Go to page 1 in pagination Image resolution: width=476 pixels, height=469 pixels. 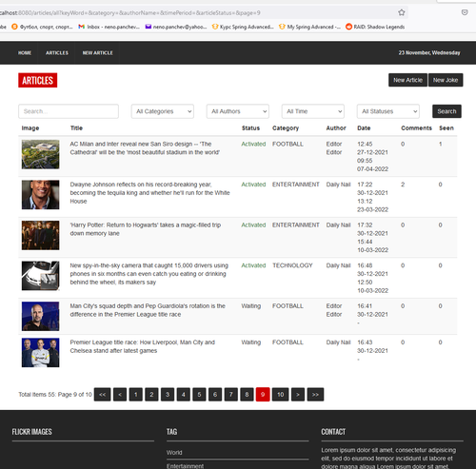pos(136,395)
